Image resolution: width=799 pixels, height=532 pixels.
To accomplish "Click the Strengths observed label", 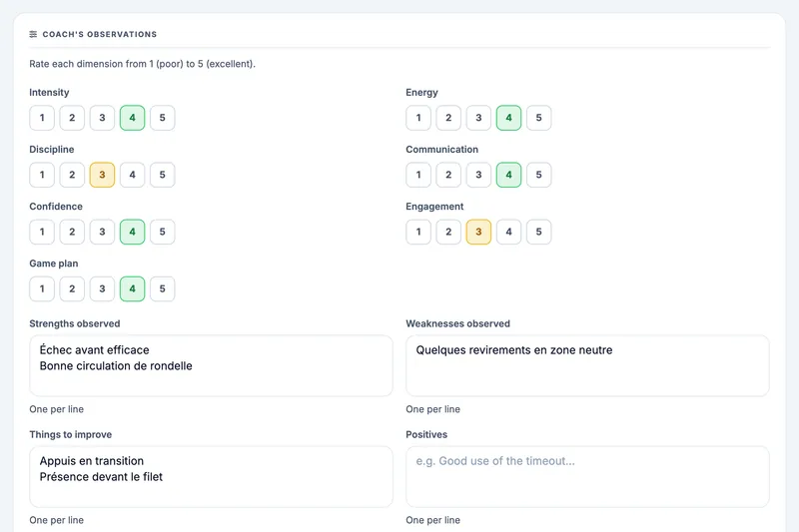I will (x=74, y=323).
